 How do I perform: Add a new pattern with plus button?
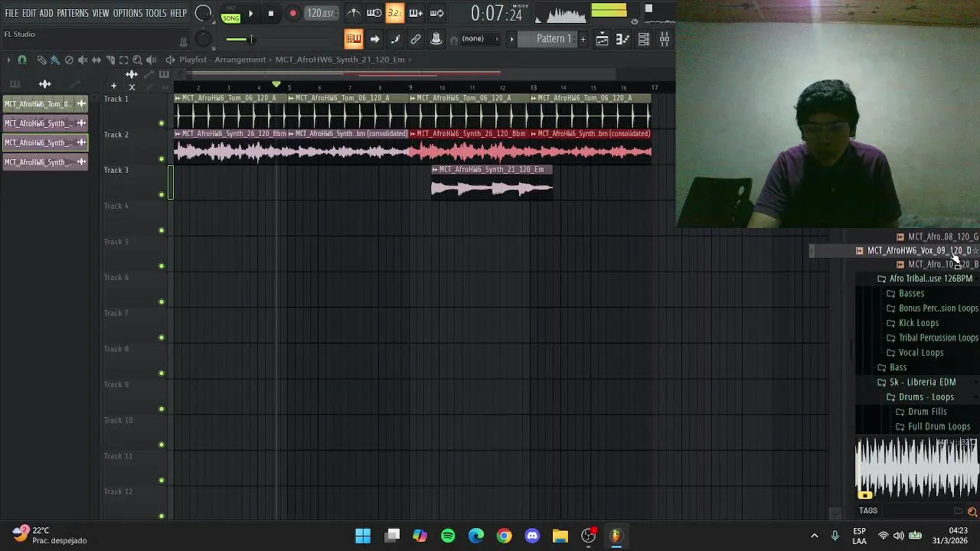tap(583, 39)
